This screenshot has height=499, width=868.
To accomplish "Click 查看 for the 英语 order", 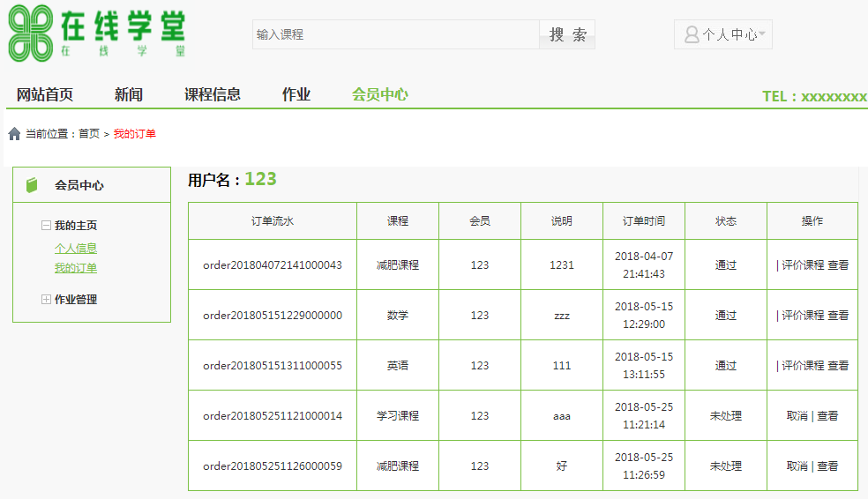I will pos(838,366).
